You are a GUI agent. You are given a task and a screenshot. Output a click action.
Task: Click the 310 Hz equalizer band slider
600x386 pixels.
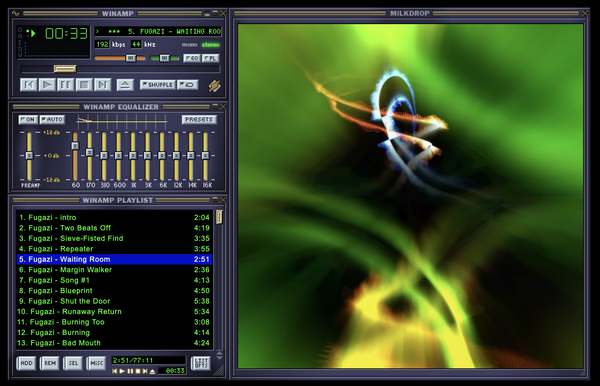[x=104, y=155]
